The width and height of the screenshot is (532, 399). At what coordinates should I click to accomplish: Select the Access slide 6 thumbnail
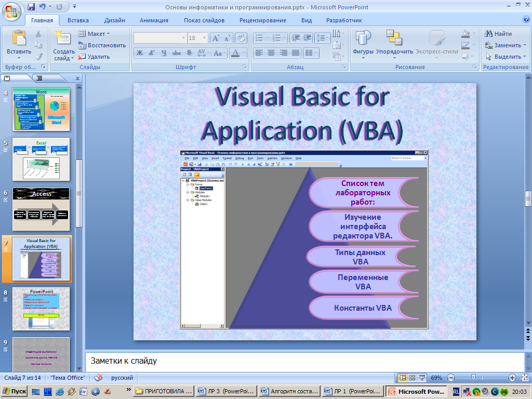point(41,209)
